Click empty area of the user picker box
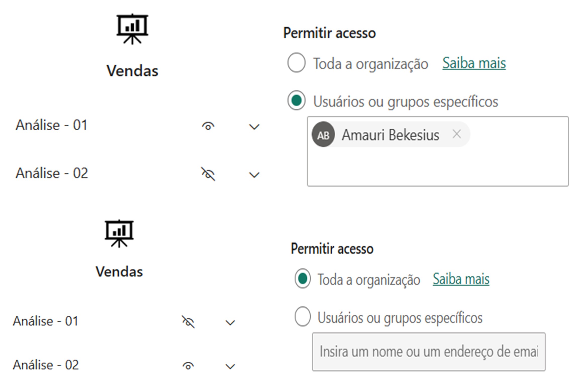Screen dimensions: 572x392 point(437,168)
